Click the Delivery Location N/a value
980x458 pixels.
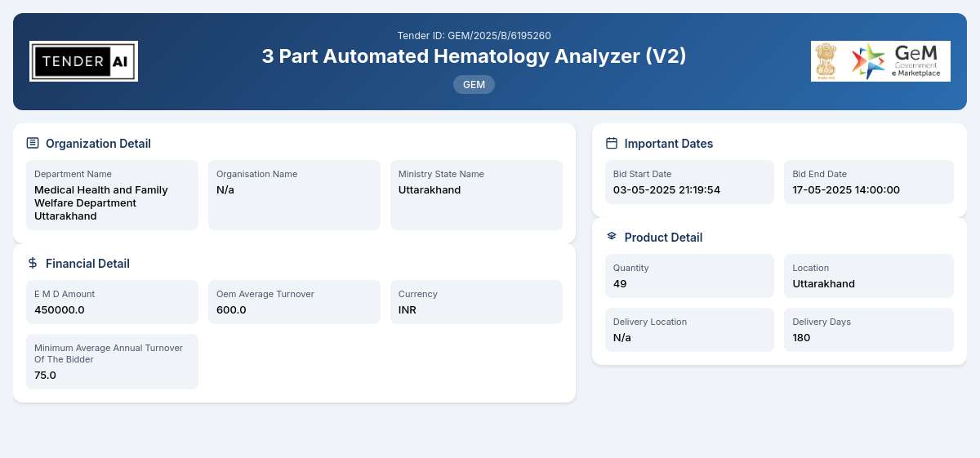622,338
